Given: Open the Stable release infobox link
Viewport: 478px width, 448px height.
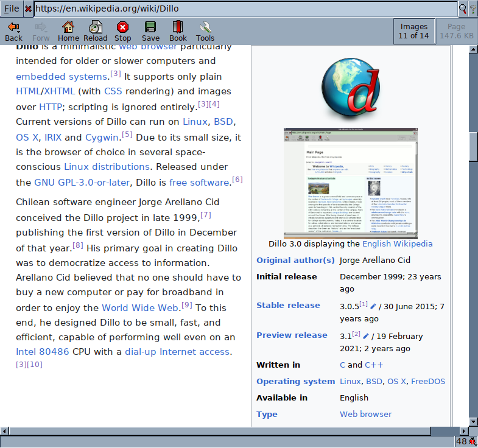Looking at the screenshot, I should point(288,306).
